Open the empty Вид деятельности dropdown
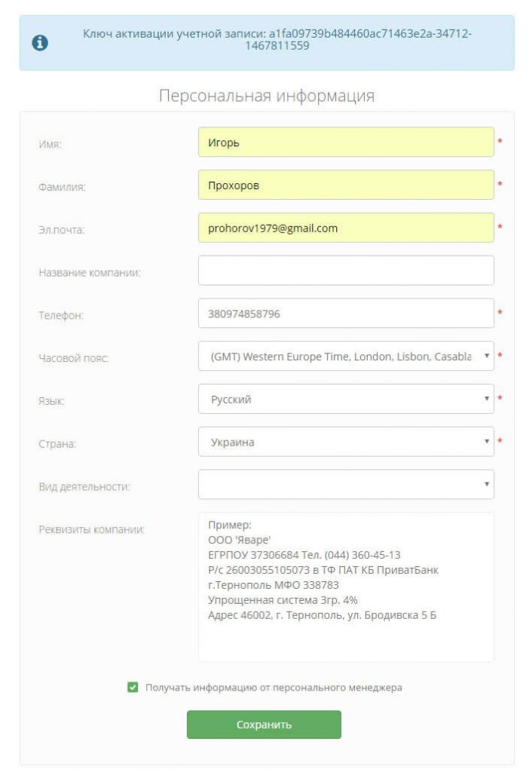The height and width of the screenshot is (772, 532). click(346, 485)
